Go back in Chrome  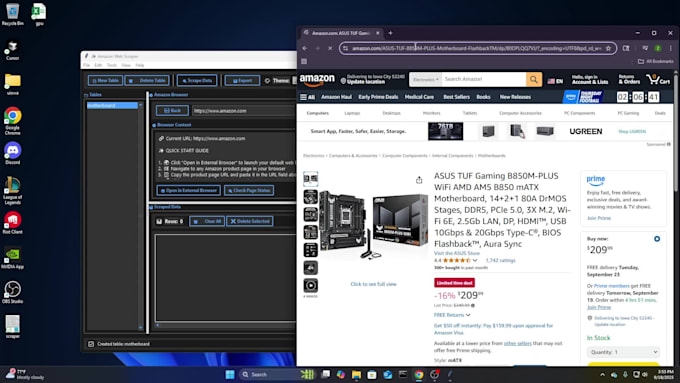tap(305, 48)
